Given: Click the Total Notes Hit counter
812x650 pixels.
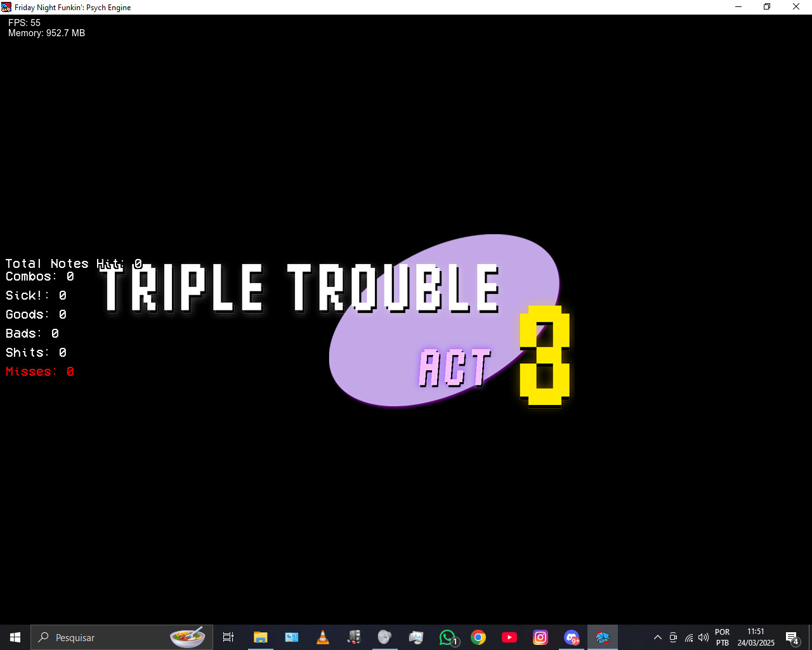Looking at the screenshot, I should 74,263.
